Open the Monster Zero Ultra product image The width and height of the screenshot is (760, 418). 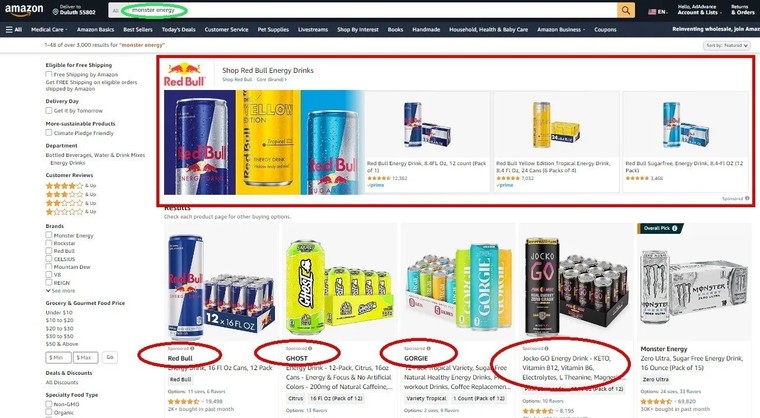694,286
